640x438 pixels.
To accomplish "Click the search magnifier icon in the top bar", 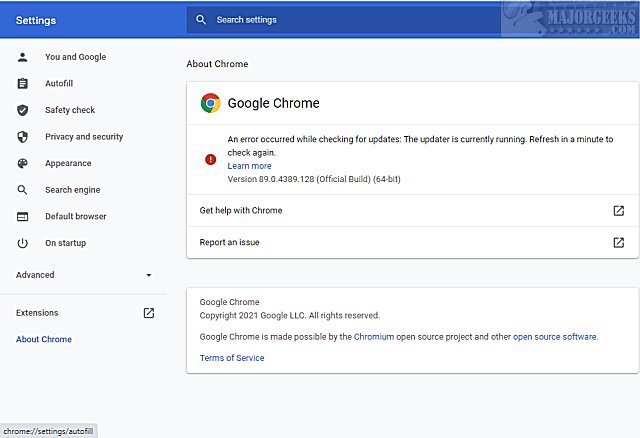I will [201, 20].
